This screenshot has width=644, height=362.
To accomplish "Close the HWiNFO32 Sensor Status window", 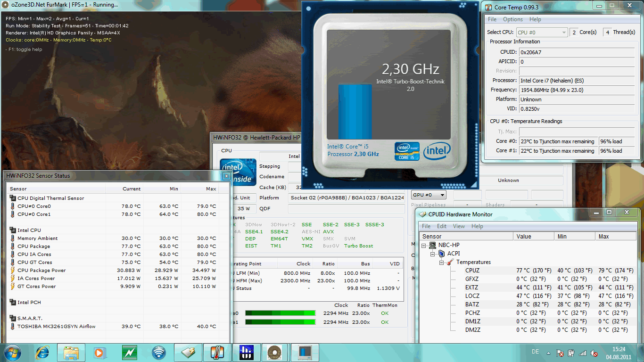I will [x=226, y=176].
